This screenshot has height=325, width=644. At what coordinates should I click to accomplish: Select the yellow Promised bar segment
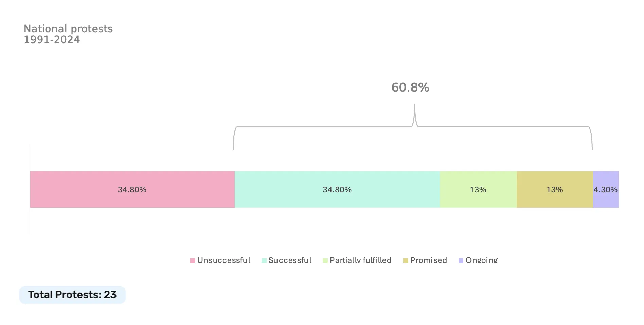click(554, 189)
